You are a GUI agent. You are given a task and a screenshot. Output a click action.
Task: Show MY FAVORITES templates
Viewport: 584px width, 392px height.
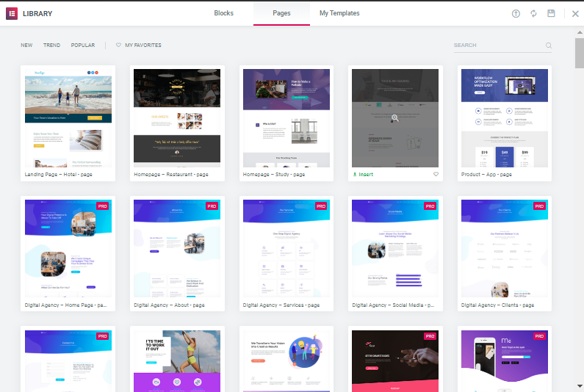pos(143,45)
